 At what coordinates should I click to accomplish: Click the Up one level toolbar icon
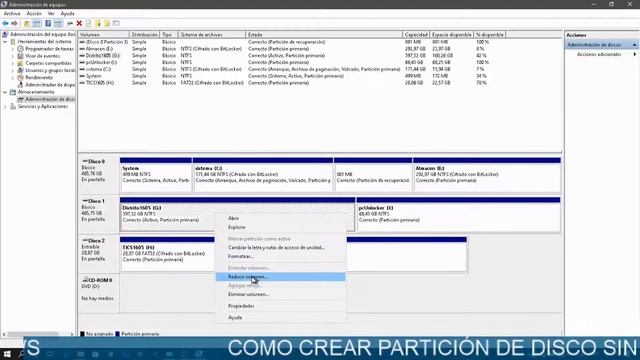click(27, 24)
